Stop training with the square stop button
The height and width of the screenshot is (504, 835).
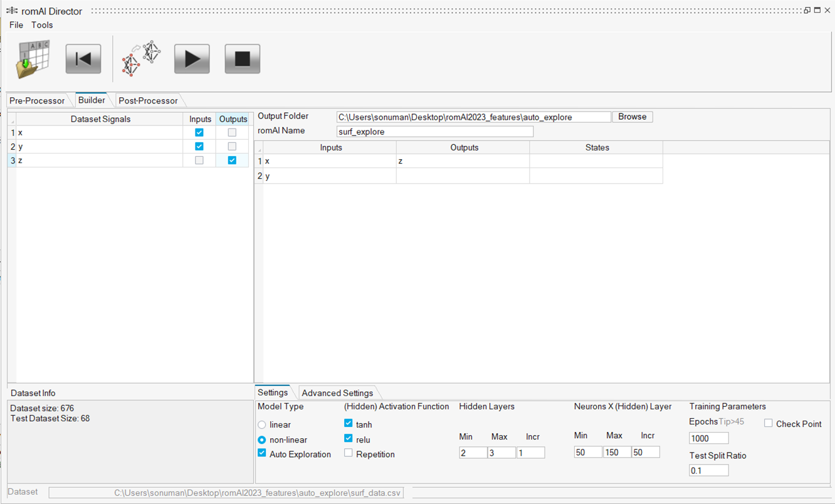point(242,59)
